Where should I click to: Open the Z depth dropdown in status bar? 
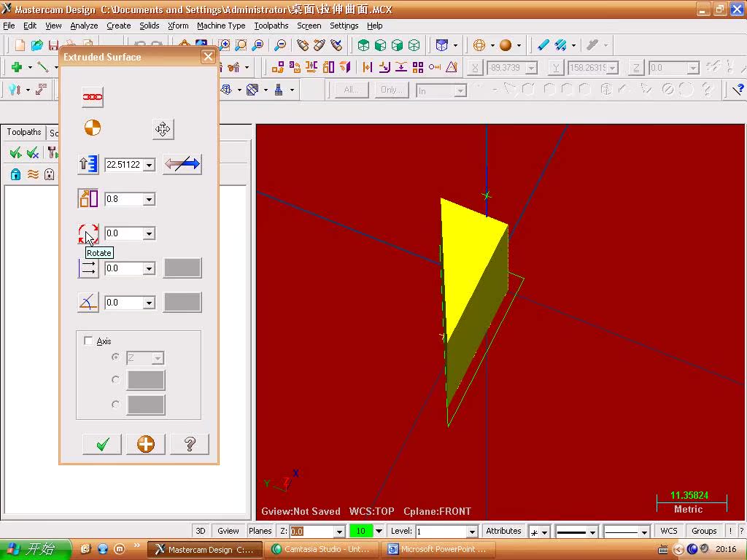(x=339, y=532)
